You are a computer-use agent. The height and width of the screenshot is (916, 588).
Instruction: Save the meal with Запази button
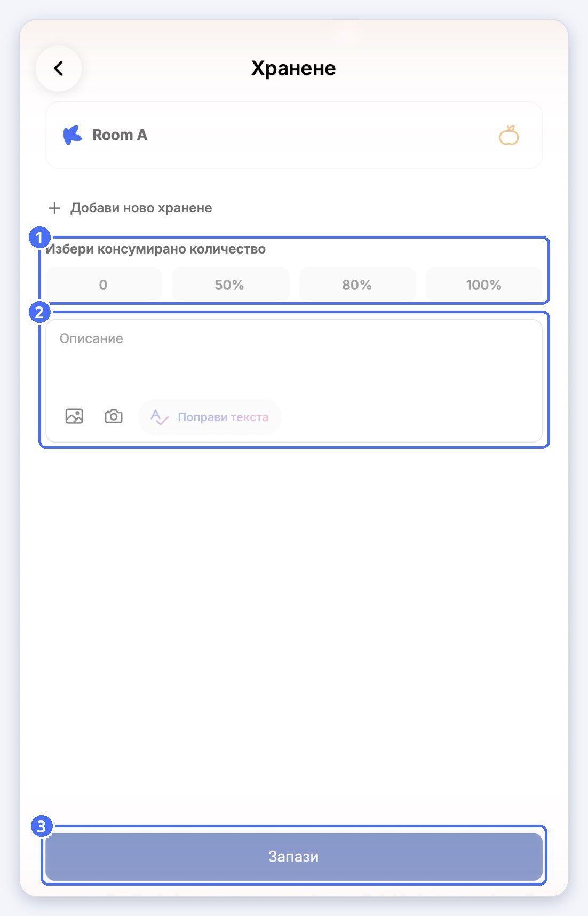pos(294,856)
